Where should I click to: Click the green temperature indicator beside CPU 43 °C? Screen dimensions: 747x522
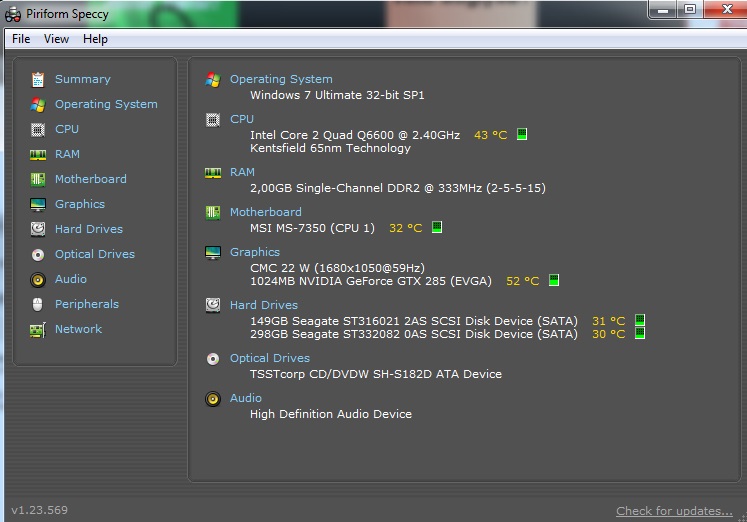(522, 134)
